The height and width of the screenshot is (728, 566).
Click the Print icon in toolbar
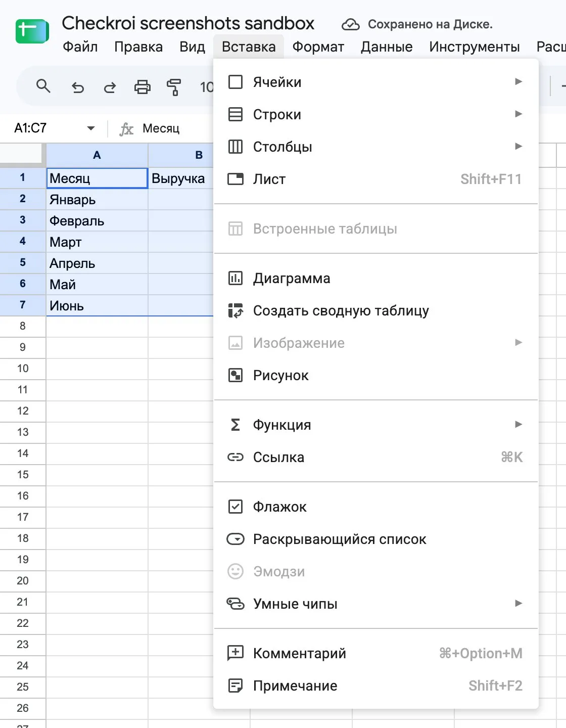142,87
